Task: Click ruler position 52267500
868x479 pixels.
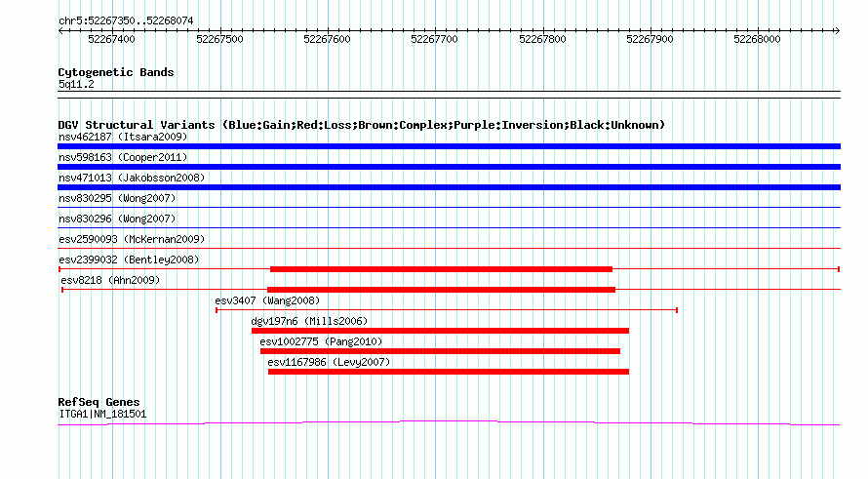Action: [219, 39]
